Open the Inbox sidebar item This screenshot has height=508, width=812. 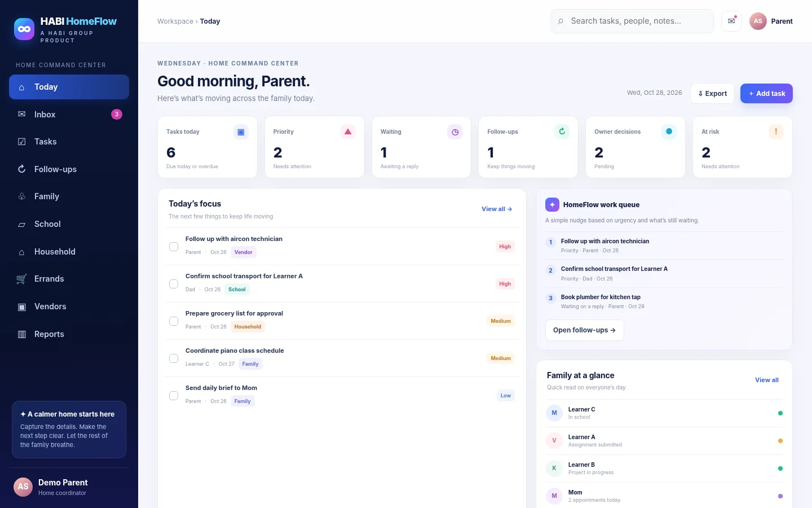[x=69, y=115]
